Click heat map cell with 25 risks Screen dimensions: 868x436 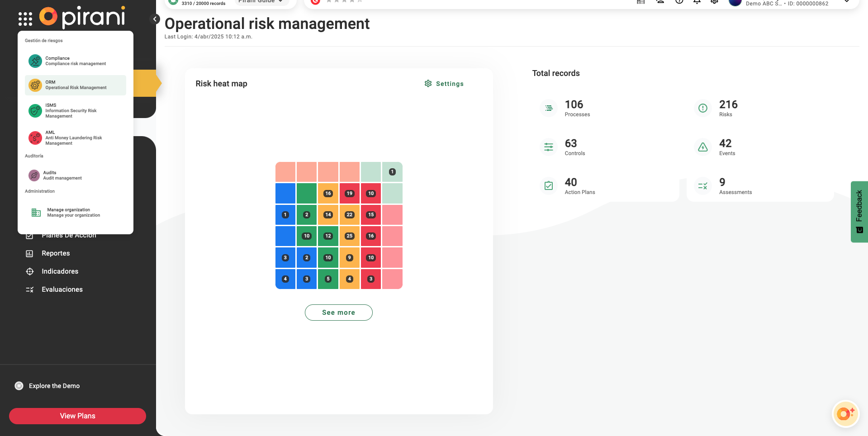349,236
